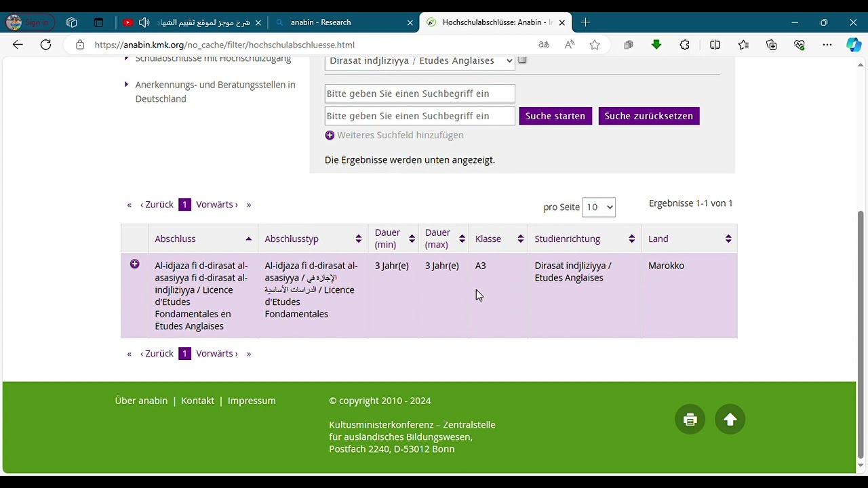The height and width of the screenshot is (488, 868).
Task: Click the green download arrow extension
Action: [x=656, y=45]
